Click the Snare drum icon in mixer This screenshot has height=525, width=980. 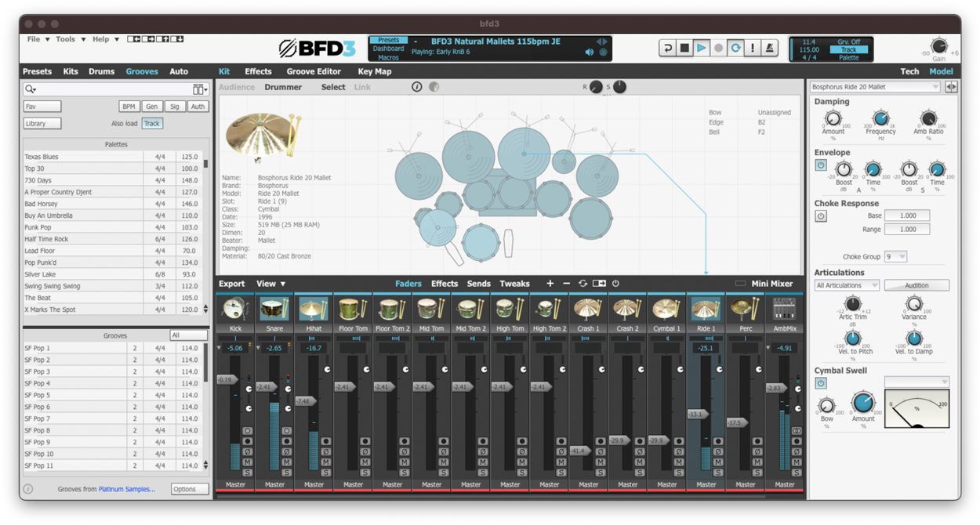(x=274, y=307)
